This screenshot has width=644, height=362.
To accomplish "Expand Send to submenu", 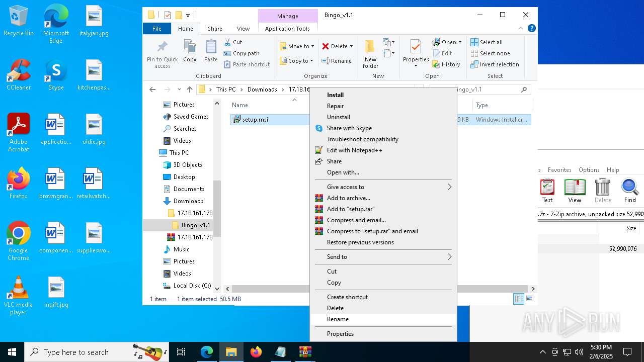I will [383, 257].
